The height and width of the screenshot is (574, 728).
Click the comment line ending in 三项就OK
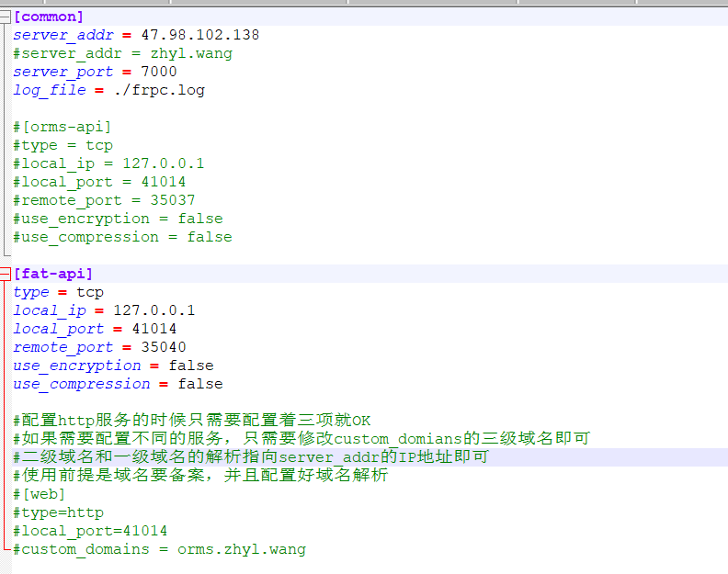192,421
